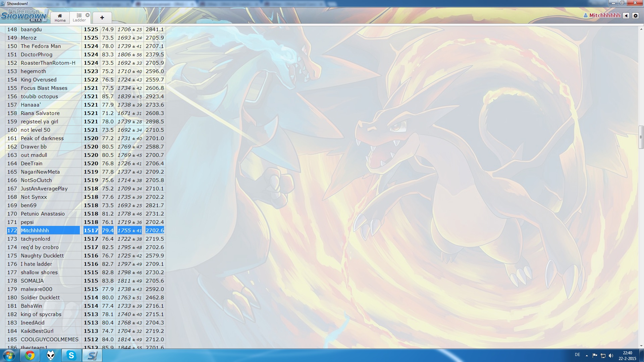
Task: Close the Ladder tab
Action: point(88,15)
